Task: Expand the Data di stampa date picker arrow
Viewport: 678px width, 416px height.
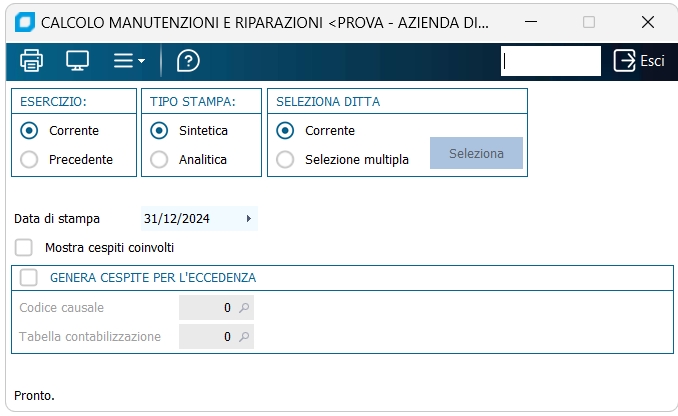Action: [248, 218]
